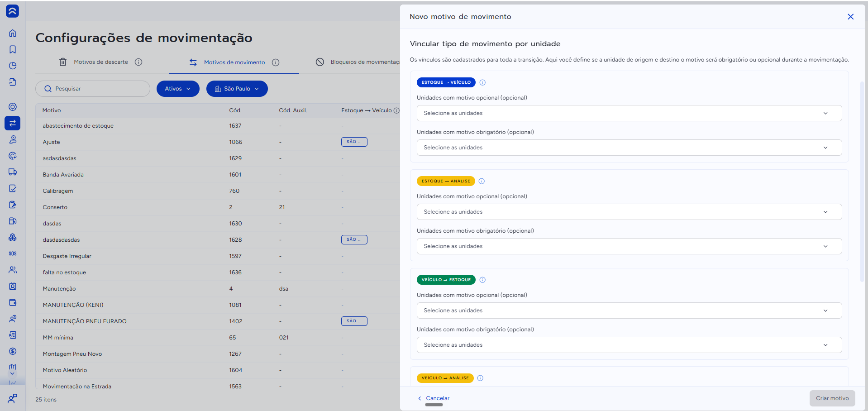Open the wallet icon in the sidebar
Viewport: 868px width, 411px height.
tap(13, 302)
